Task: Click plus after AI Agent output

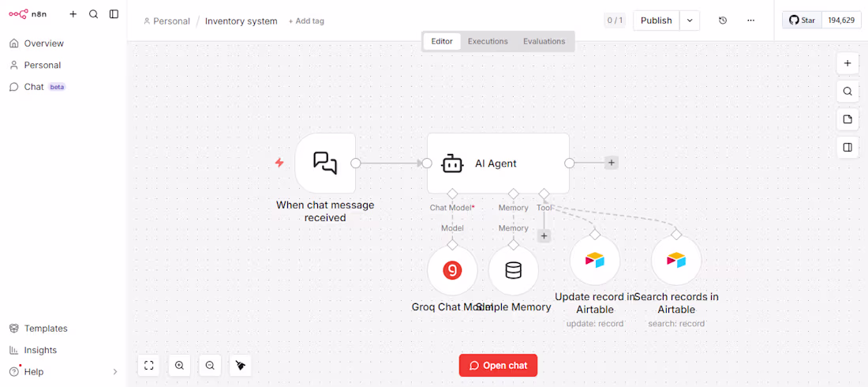Action: (x=611, y=163)
